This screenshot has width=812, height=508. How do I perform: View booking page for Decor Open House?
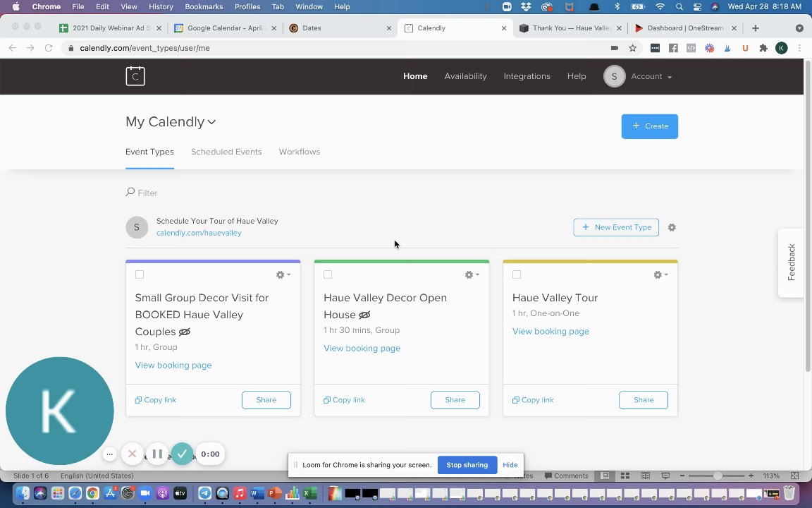click(x=362, y=349)
